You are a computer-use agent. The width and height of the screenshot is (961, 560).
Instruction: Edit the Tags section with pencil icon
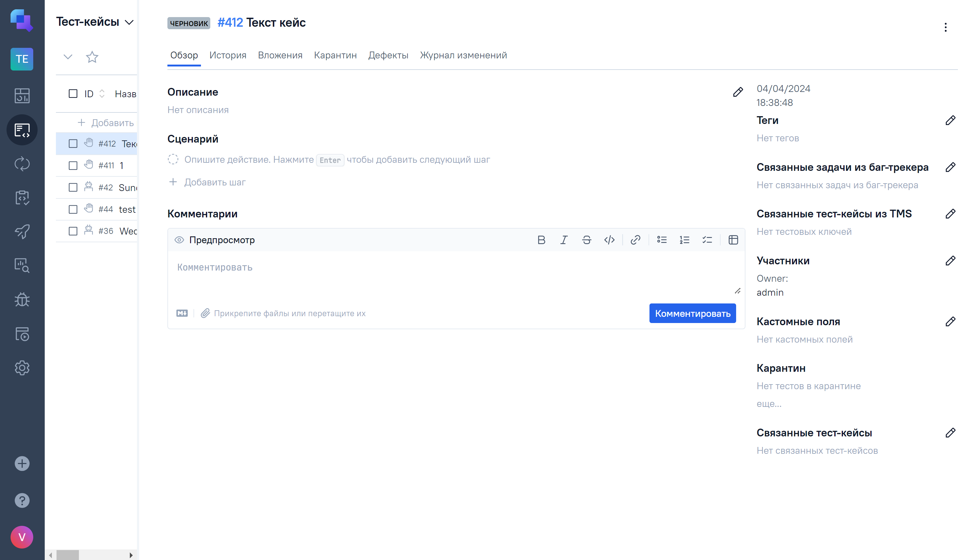pos(950,121)
